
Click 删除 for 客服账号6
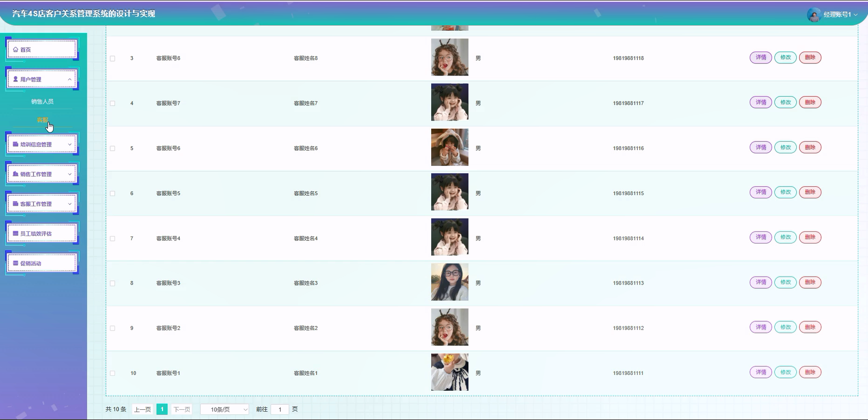click(x=810, y=147)
